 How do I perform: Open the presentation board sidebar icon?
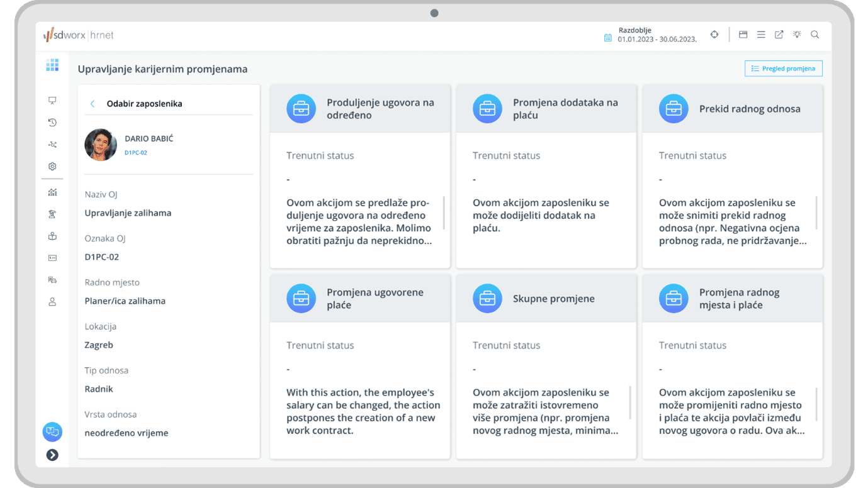point(52,101)
